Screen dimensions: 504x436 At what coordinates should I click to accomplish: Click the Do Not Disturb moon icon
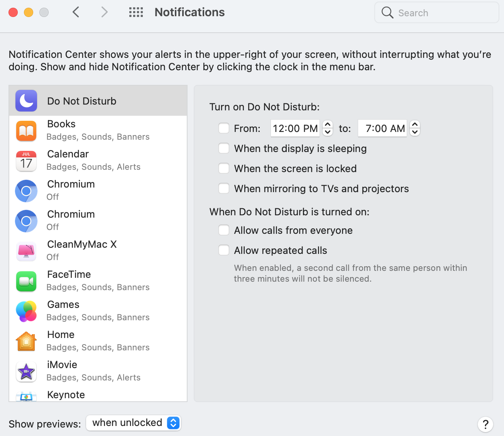(x=26, y=101)
